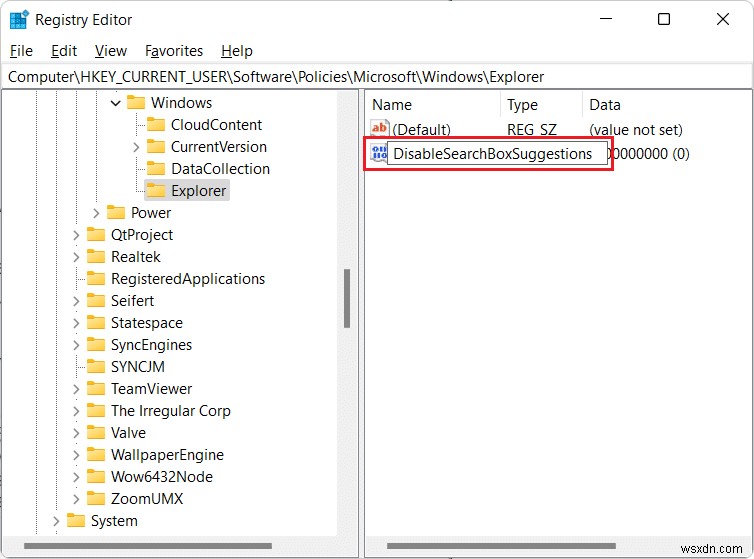The height and width of the screenshot is (559, 754).
Task: Open the Edit menu
Action: coord(64,51)
